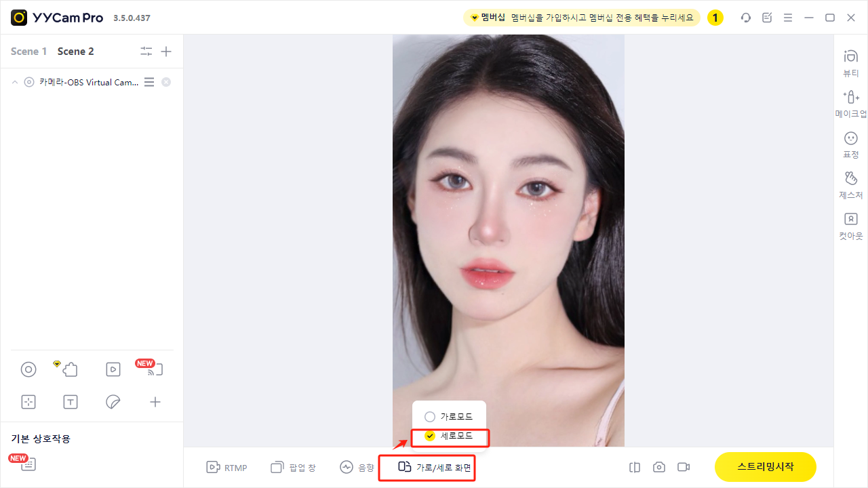This screenshot has width=868, height=488.
Task: Take a snapshot with the camera icon
Action: click(x=659, y=467)
